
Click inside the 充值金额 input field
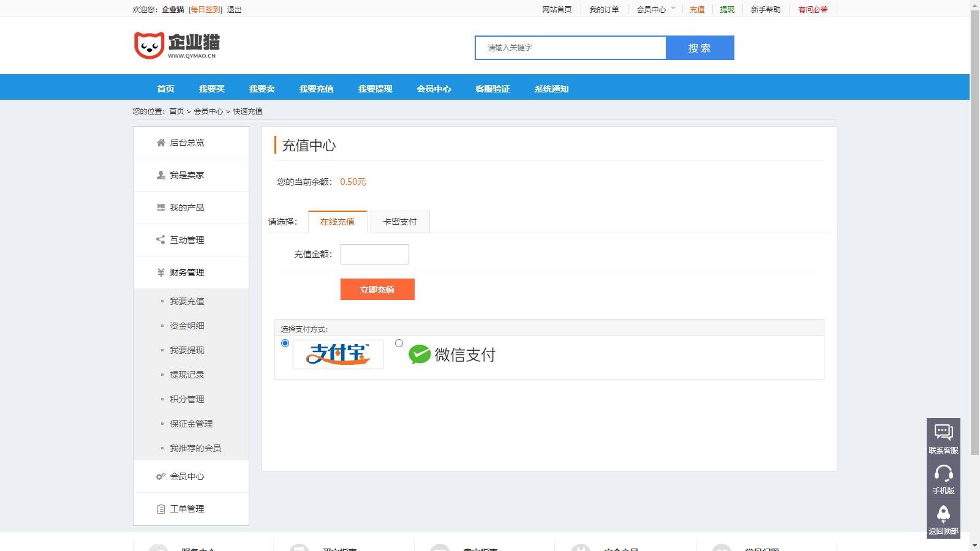pyautogui.click(x=374, y=253)
